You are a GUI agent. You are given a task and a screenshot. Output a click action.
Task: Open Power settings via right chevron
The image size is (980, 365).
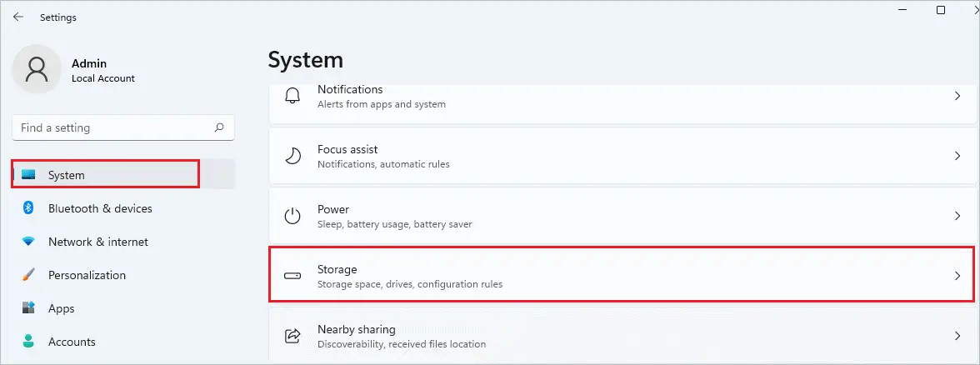click(x=957, y=217)
